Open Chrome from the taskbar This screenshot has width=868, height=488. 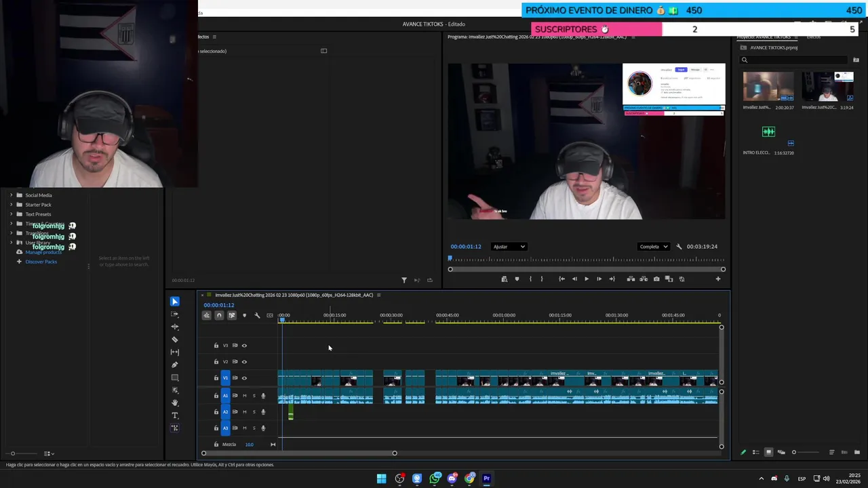tap(469, 479)
